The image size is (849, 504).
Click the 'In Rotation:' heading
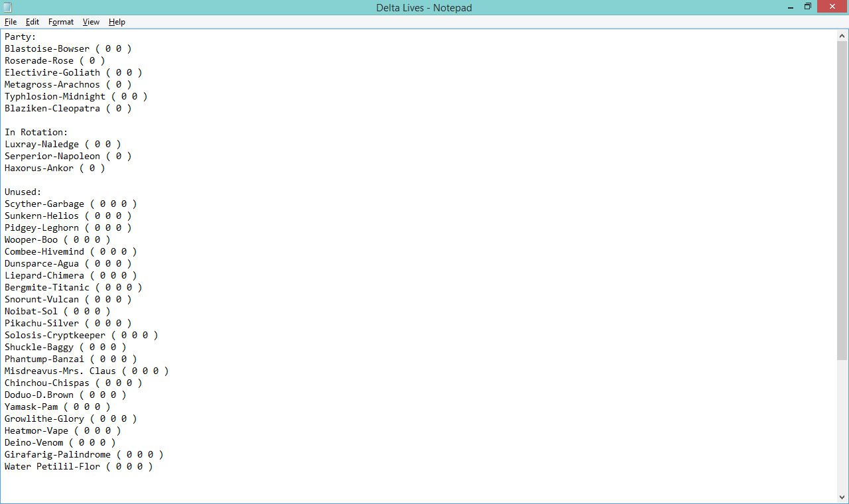tap(36, 133)
